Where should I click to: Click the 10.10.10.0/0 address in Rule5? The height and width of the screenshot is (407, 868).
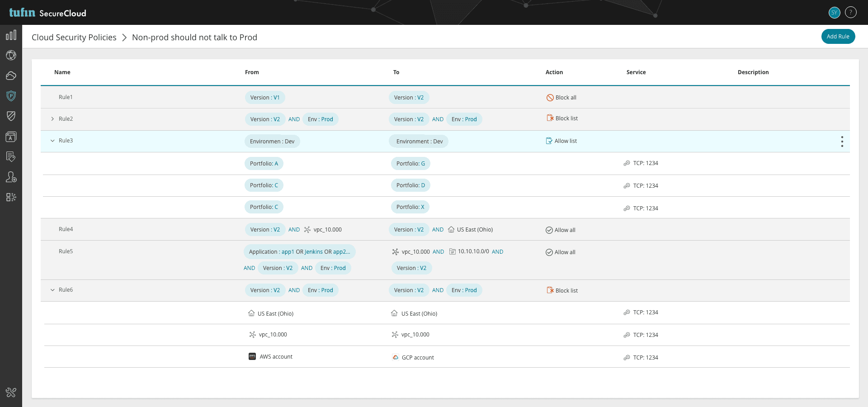[473, 251]
